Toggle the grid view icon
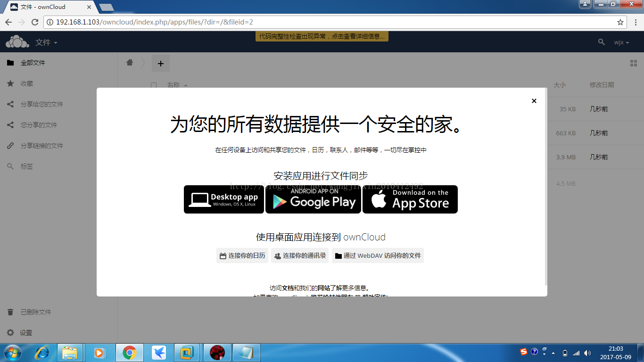The width and height of the screenshot is (644, 362). coord(633,63)
